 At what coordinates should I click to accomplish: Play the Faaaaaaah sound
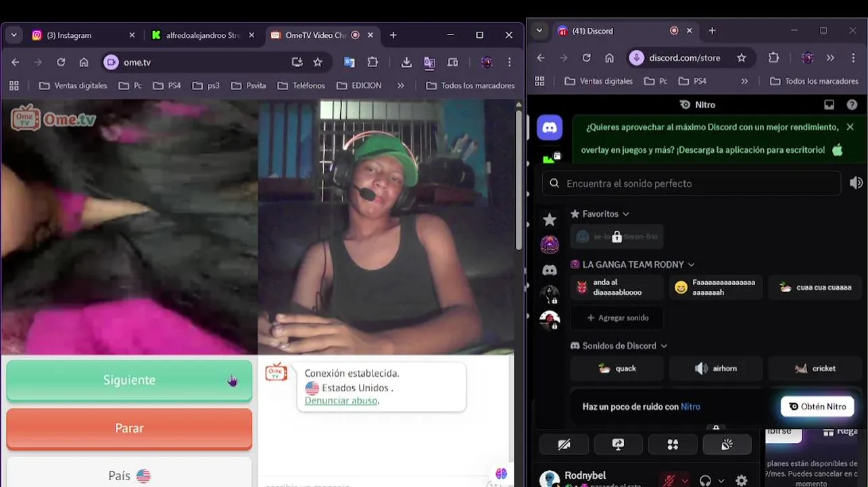point(716,287)
